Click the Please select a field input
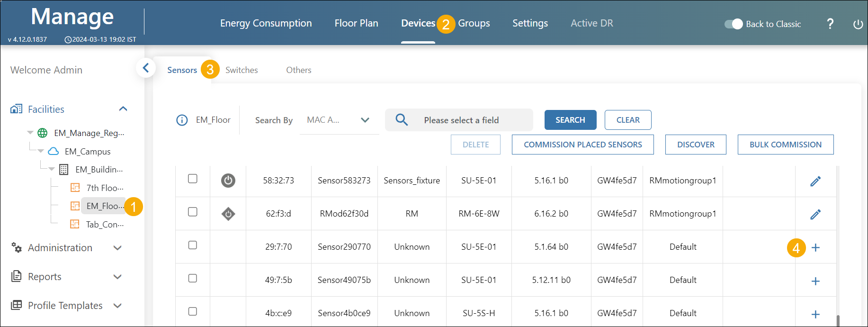Image resolution: width=868 pixels, height=327 pixels. point(459,120)
